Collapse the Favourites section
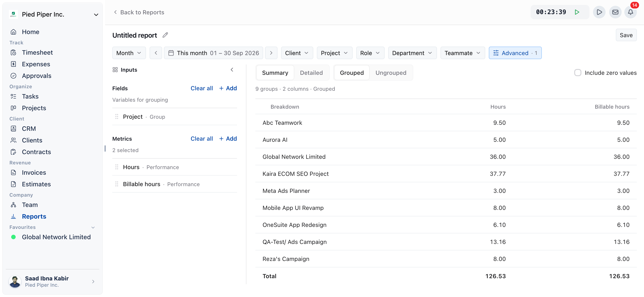This screenshot has height=297, width=644. pos(93,227)
